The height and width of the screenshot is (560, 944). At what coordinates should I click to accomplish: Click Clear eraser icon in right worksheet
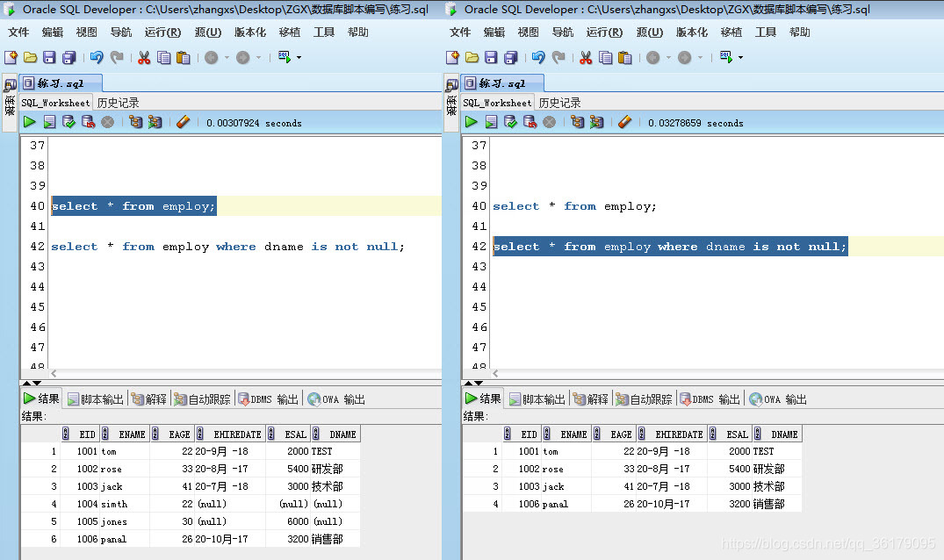coord(625,122)
